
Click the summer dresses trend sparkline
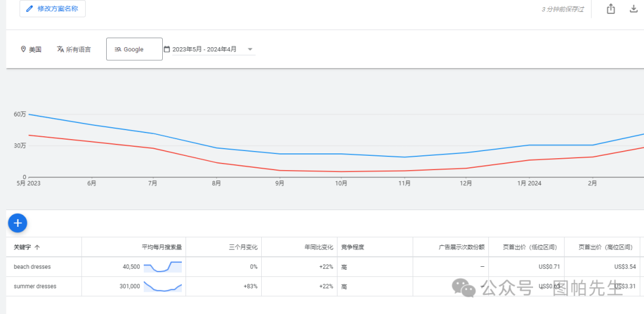162,287
